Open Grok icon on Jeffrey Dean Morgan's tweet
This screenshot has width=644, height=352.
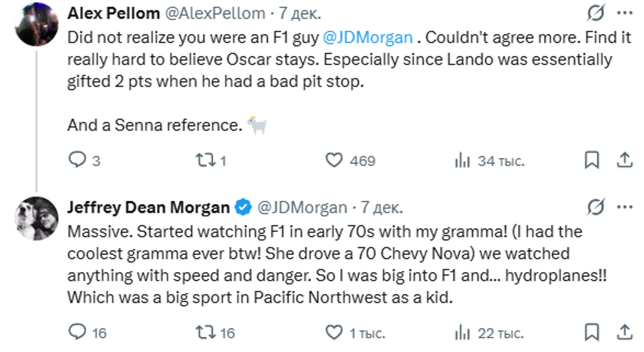pos(595,206)
